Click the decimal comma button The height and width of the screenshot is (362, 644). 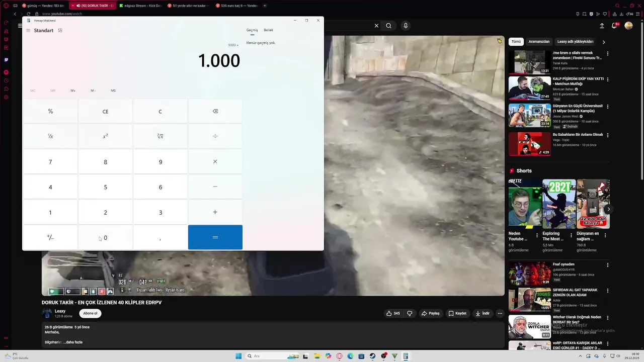[x=160, y=237]
